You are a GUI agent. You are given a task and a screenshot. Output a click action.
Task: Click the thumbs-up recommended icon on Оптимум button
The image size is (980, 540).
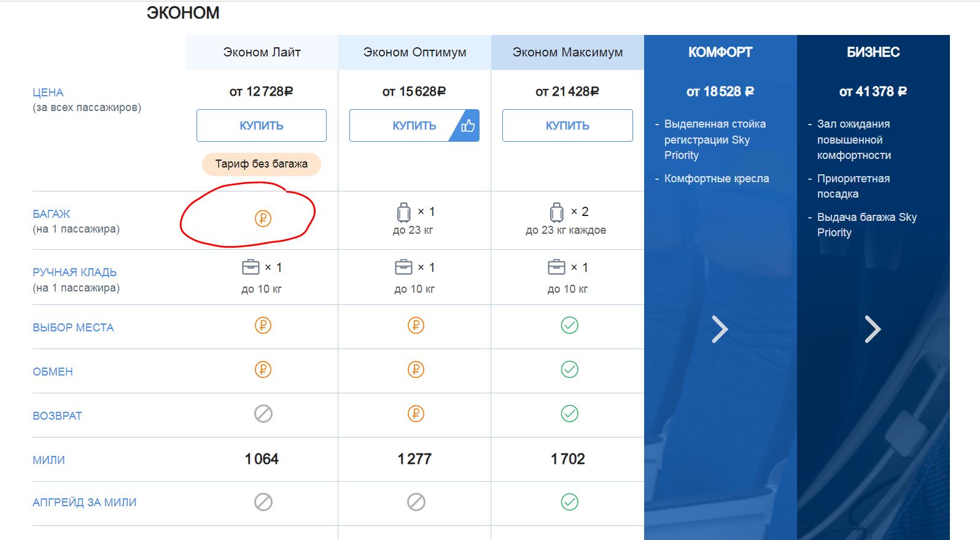(x=468, y=126)
